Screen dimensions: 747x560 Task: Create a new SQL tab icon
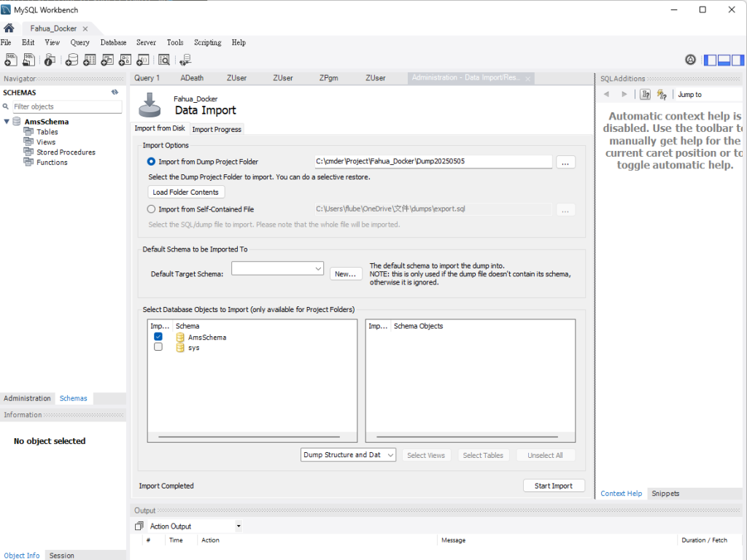coord(10,60)
